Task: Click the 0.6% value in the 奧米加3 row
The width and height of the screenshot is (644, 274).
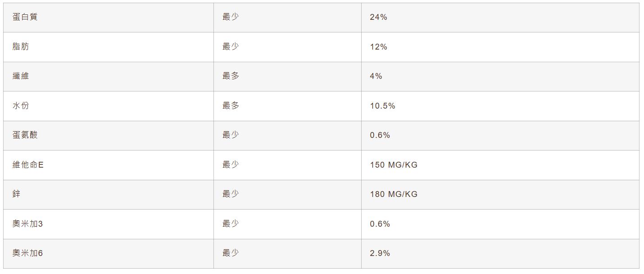Action: 380,224
